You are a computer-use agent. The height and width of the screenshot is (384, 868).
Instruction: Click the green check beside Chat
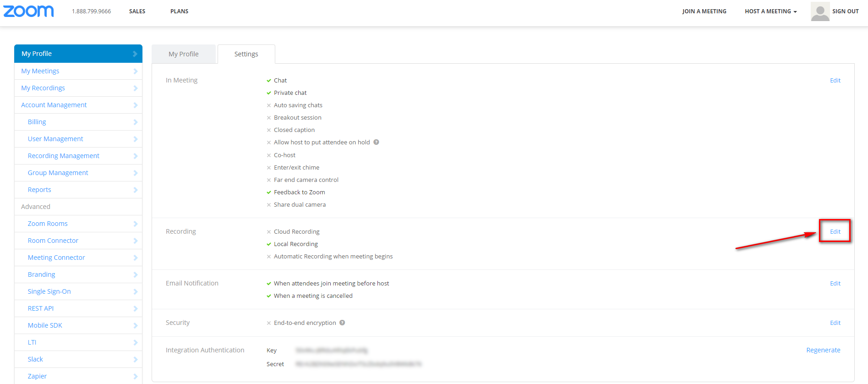269,81
